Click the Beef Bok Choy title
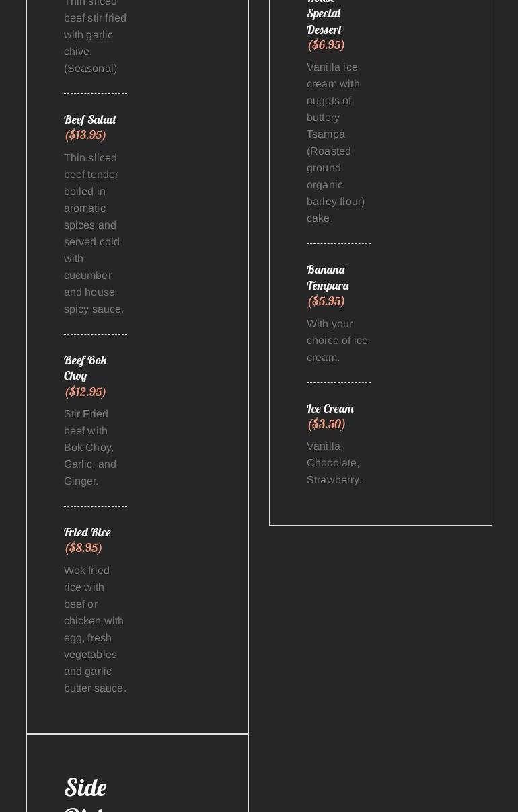This screenshot has width=518, height=812. (x=85, y=368)
